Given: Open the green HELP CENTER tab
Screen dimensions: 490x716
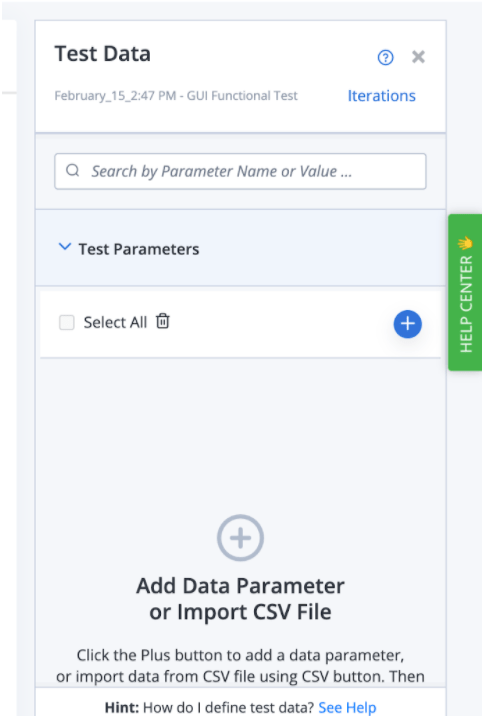Looking at the screenshot, I should pos(465,292).
